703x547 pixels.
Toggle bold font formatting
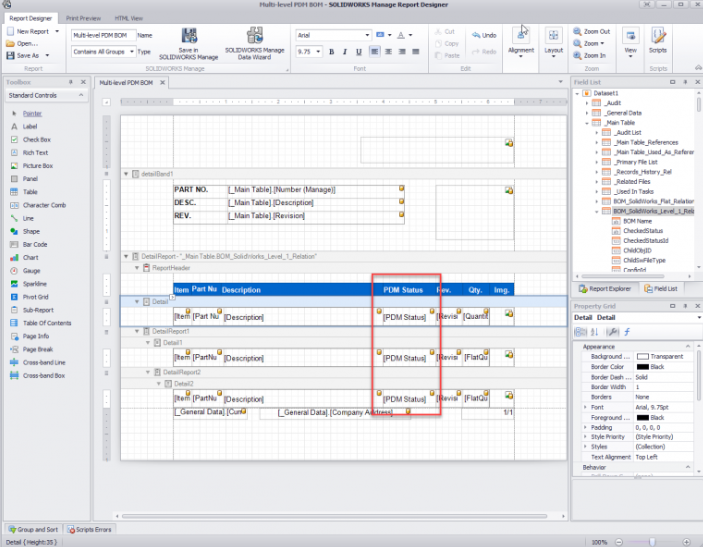tap(331, 51)
